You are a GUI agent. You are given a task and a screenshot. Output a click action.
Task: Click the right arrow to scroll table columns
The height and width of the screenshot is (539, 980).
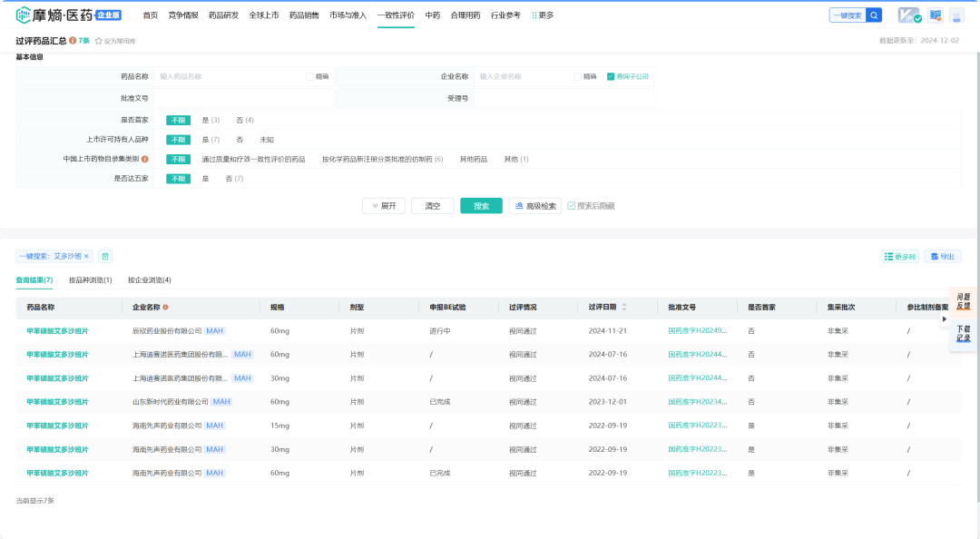(x=945, y=318)
